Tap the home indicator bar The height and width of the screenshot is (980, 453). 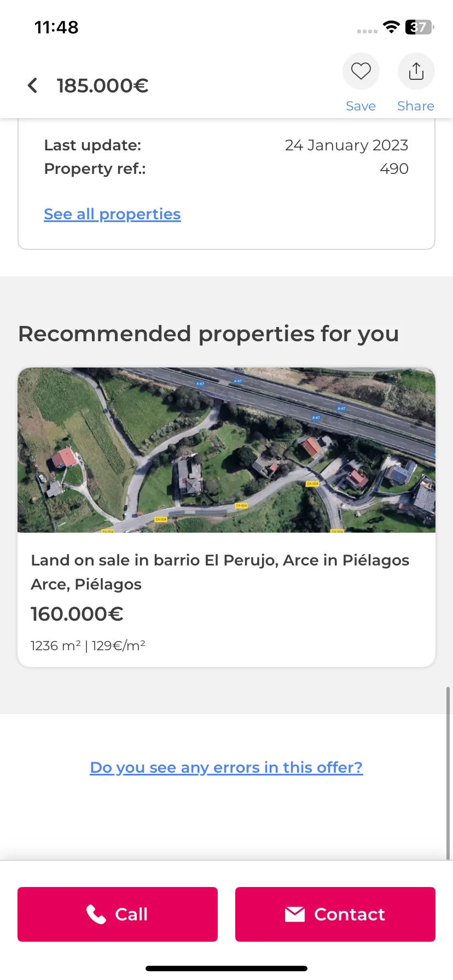coord(226,969)
